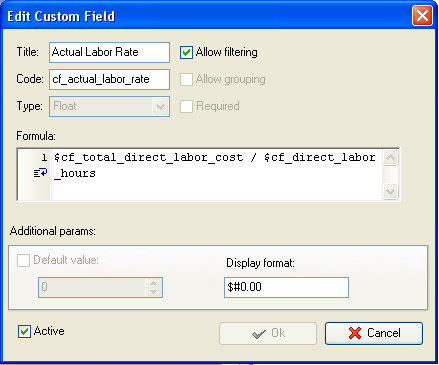Toggle the Active checkbox

(24, 331)
